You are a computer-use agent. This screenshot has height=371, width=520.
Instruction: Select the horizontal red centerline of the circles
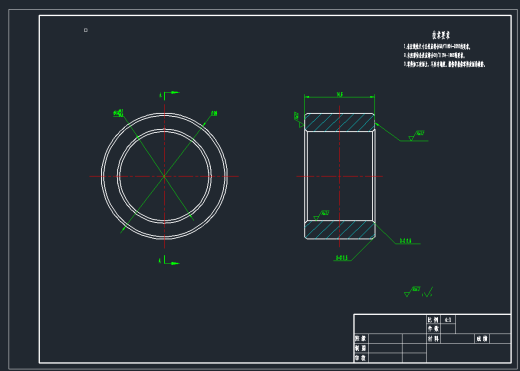click(x=164, y=176)
